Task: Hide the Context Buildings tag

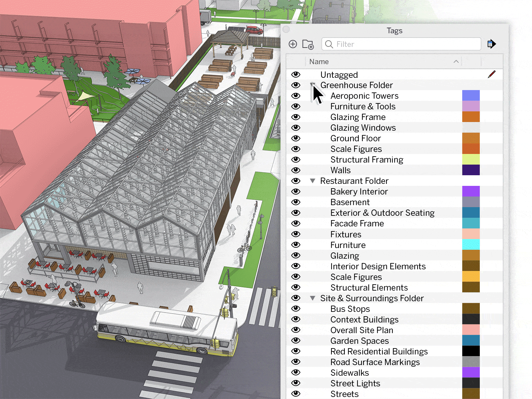Action: pyautogui.click(x=296, y=319)
